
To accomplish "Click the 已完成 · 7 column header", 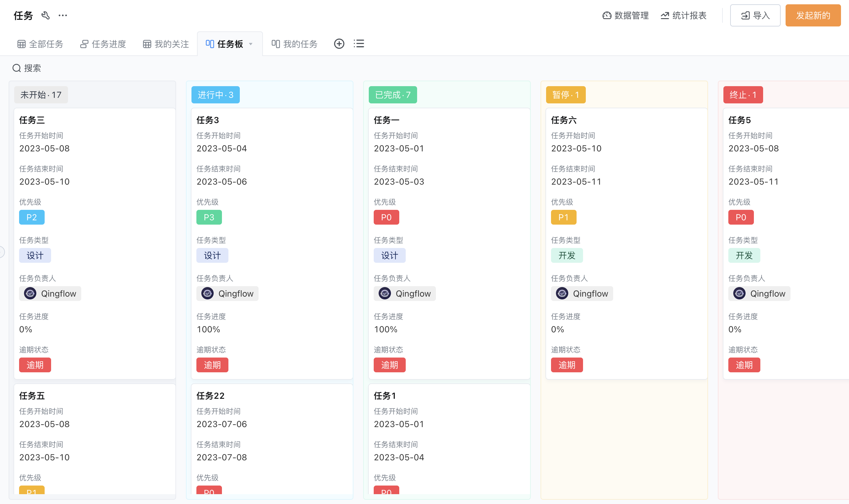I will coord(393,95).
